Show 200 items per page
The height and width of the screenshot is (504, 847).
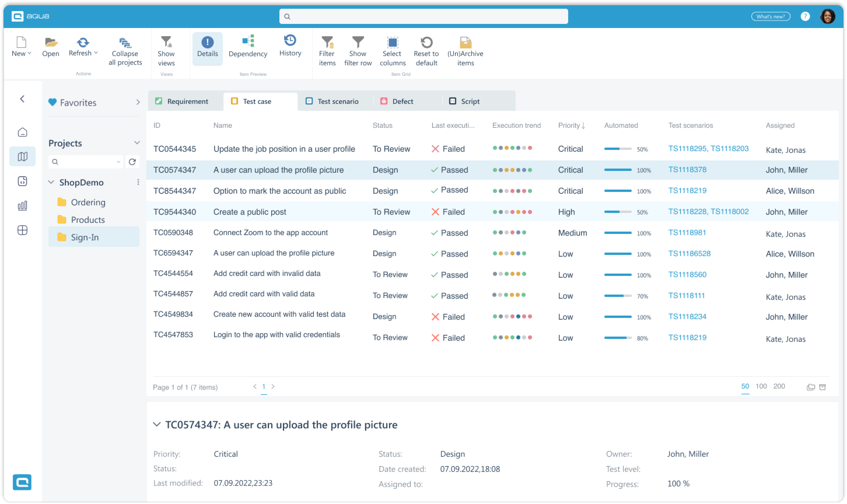(779, 386)
